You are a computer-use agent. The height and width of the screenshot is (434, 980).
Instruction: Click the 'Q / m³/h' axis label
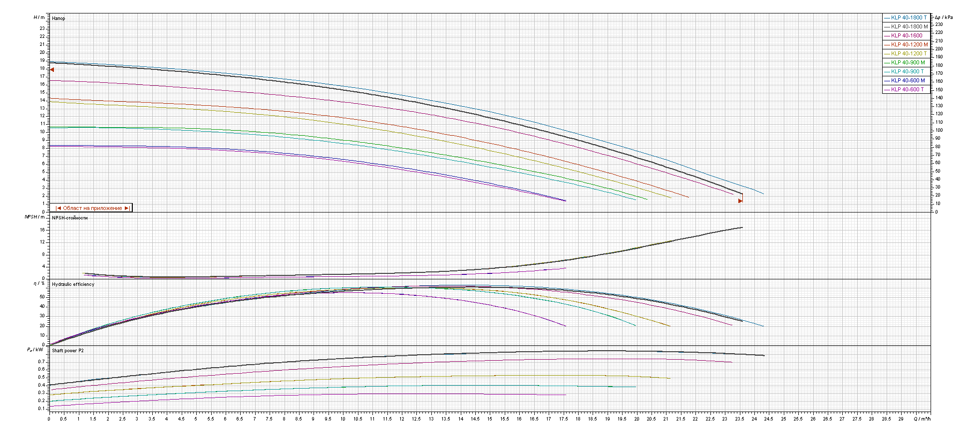click(x=922, y=419)
